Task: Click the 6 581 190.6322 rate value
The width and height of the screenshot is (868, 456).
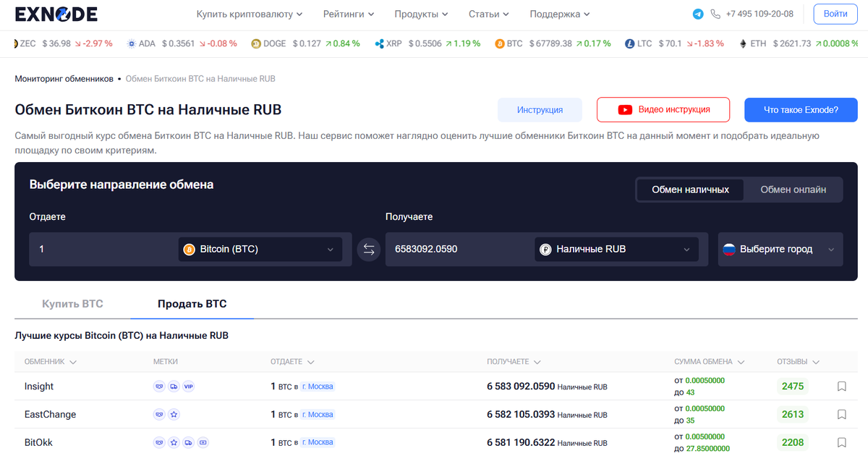Action: pyautogui.click(x=521, y=442)
